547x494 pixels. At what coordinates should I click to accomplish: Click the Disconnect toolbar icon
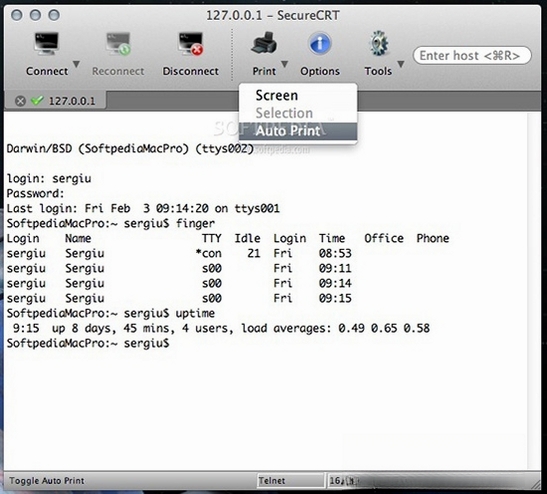pos(191,44)
